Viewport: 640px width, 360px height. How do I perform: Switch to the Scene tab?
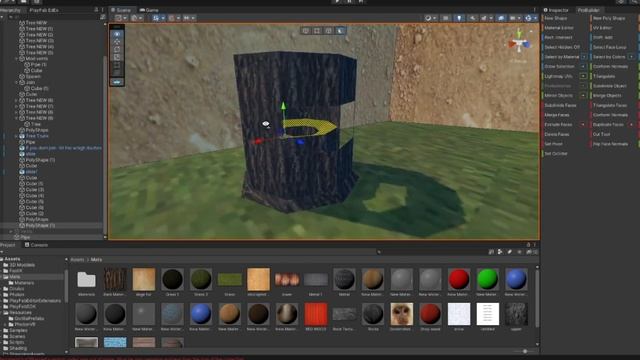point(121,10)
